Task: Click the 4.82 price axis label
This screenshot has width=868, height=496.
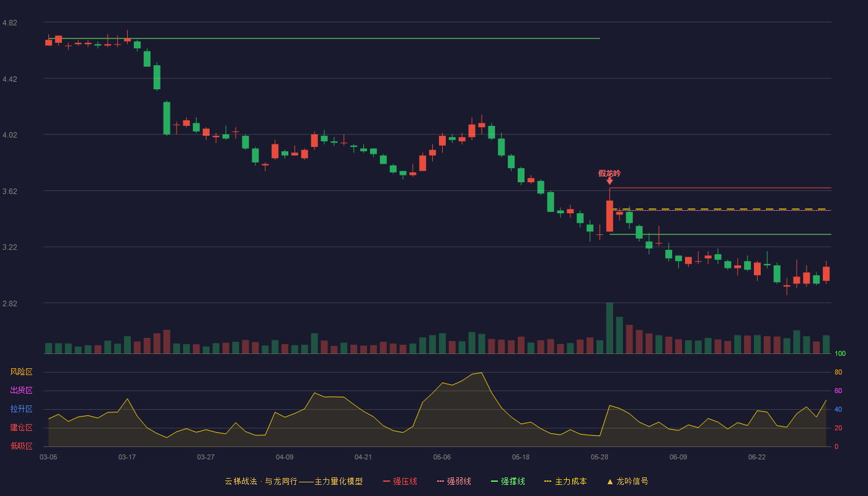Action: coord(10,23)
